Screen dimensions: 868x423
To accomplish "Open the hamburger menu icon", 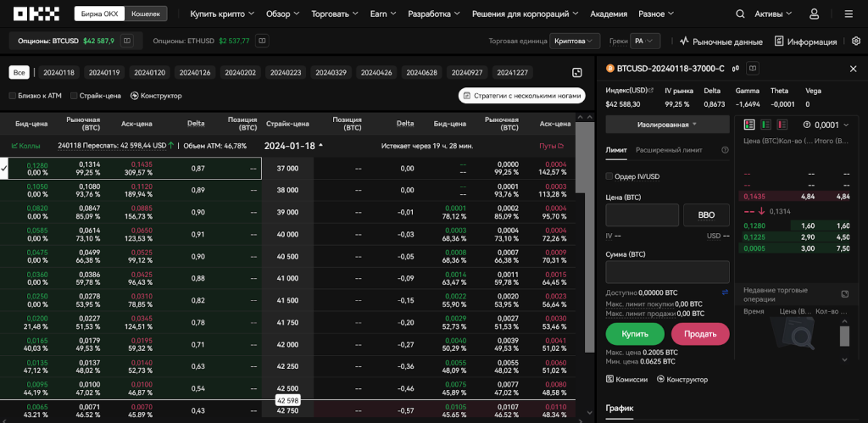I will pos(849,14).
